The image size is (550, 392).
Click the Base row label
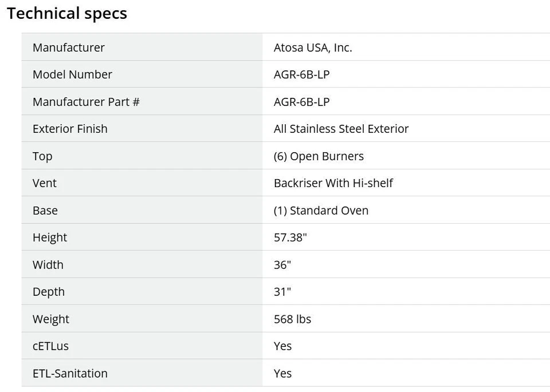tap(45, 211)
